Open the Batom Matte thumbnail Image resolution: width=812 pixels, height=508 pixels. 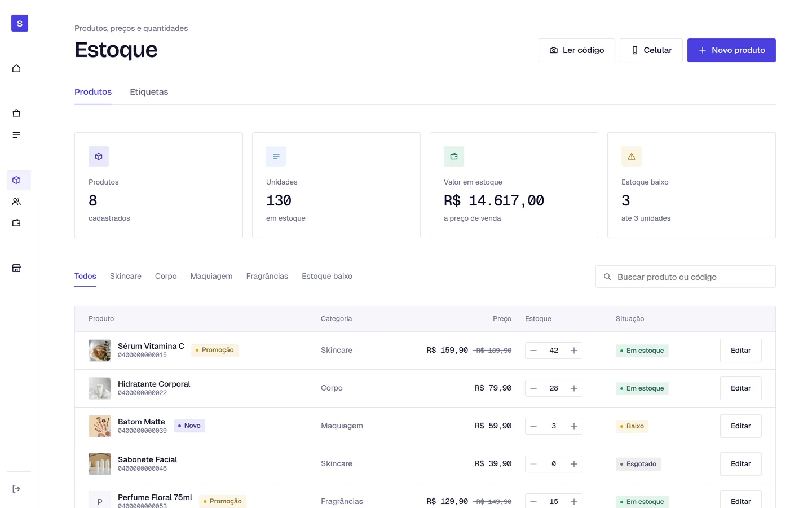click(x=100, y=426)
